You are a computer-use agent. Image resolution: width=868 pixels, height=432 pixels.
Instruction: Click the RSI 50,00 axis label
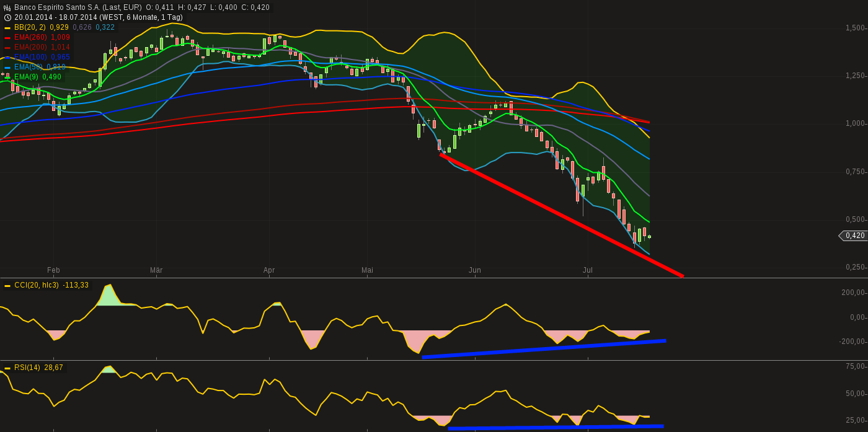[855, 394]
